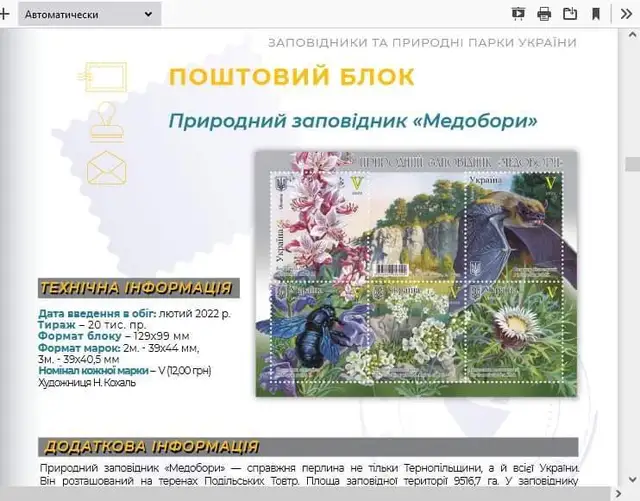Click the postage stamp outline icon
The width and height of the screenshot is (640, 501).
[102, 77]
